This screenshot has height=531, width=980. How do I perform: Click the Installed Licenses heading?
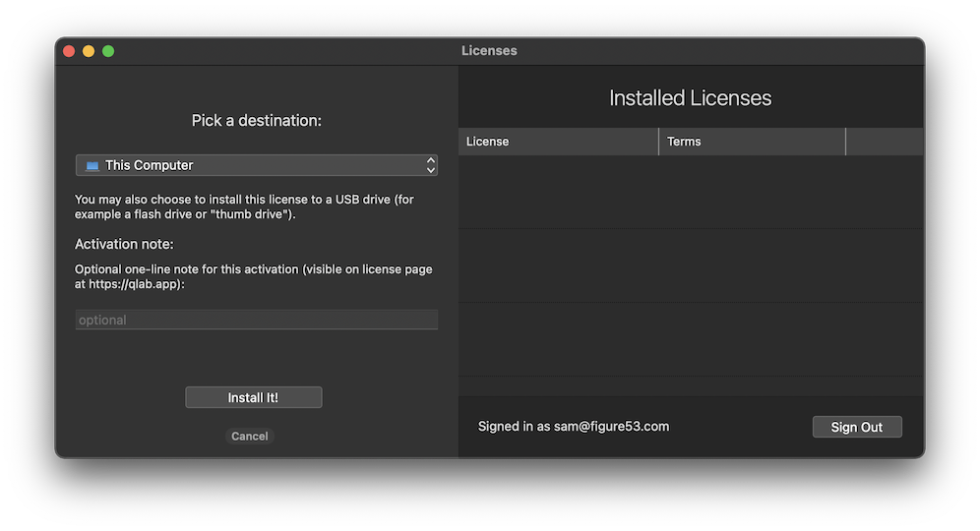click(690, 98)
